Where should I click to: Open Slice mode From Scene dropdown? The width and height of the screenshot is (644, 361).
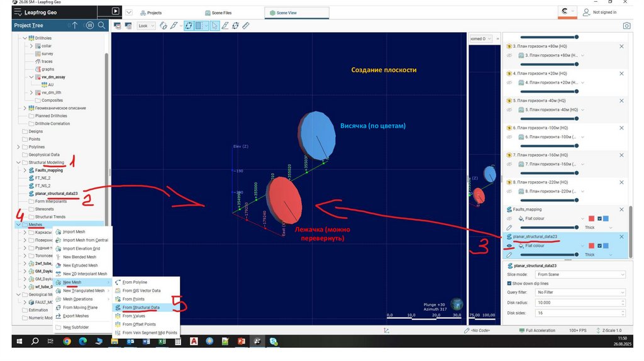(580, 274)
